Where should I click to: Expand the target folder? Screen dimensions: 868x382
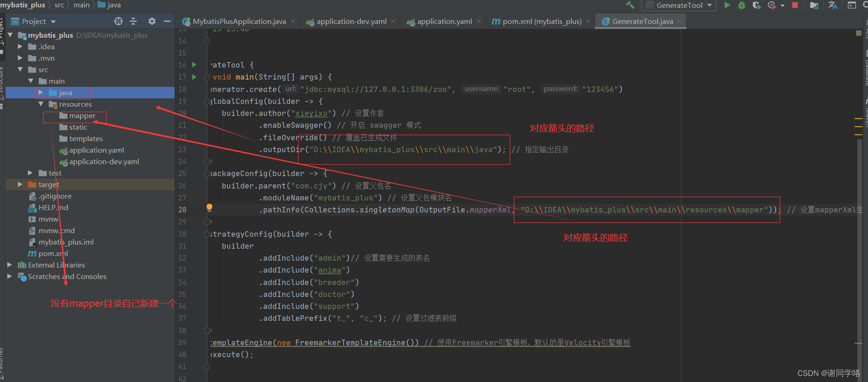tap(20, 184)
